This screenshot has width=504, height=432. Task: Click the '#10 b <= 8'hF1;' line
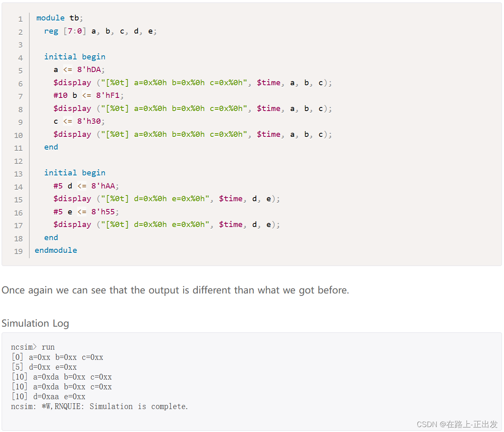89,95
